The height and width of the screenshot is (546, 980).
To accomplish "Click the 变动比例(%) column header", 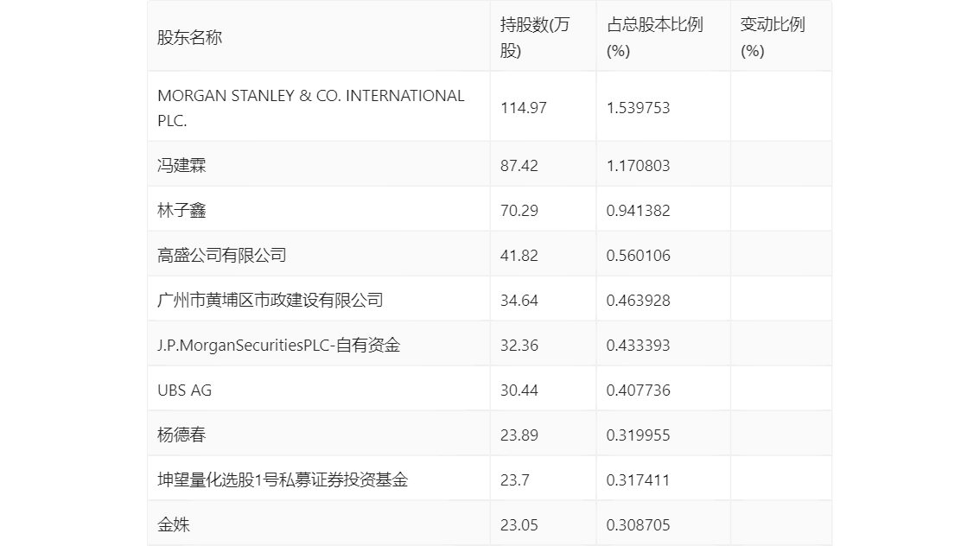I will (773, 37).
